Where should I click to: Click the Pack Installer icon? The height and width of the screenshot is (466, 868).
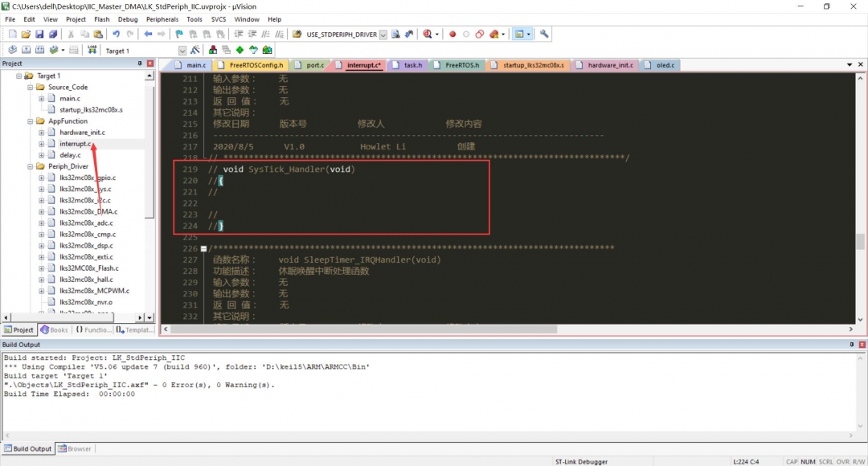[268, 51]
